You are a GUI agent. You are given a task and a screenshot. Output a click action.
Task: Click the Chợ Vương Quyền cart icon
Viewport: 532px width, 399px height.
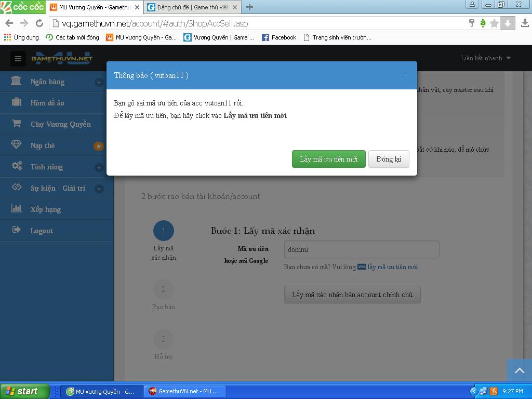click(17, 124)
